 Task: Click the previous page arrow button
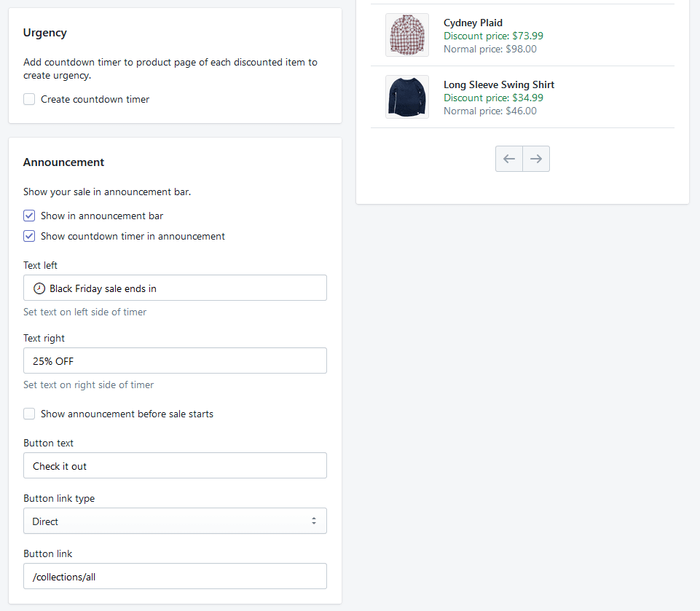coord(509,159)
